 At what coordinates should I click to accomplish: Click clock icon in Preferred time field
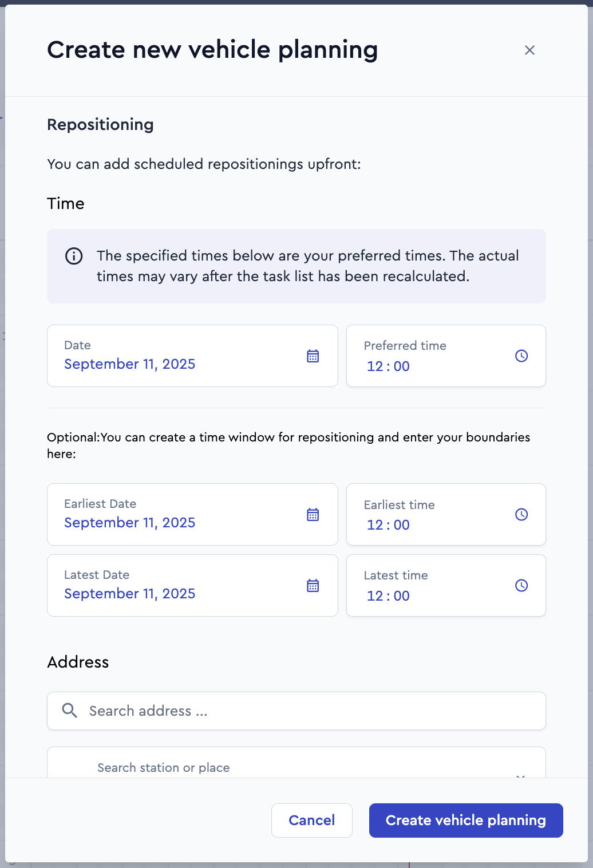click(521, 356)
